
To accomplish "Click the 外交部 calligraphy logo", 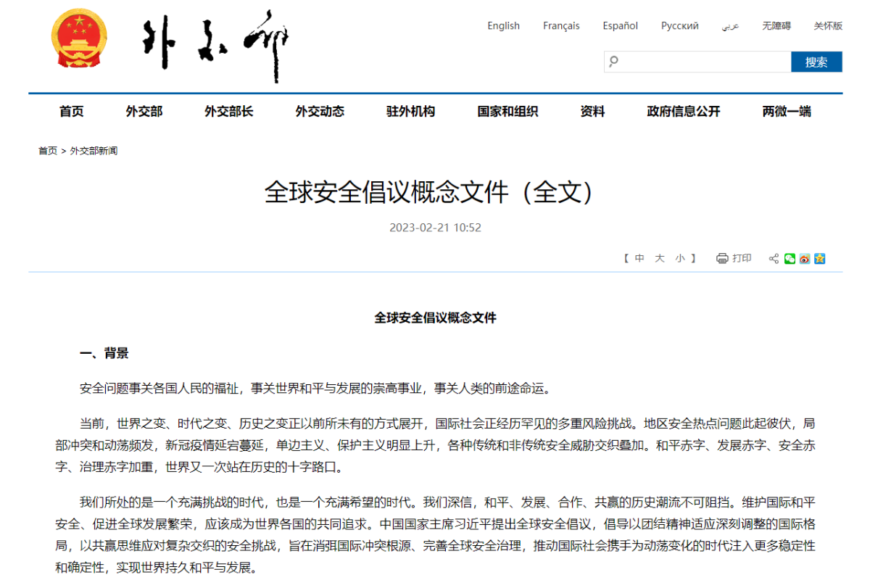I will coord(216,44).
